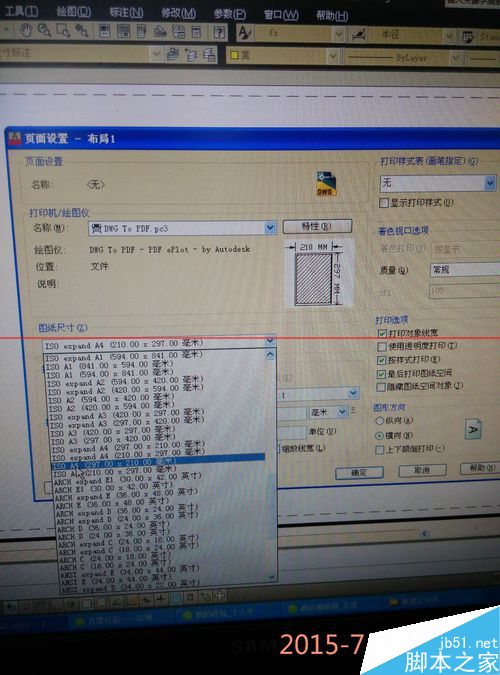Viewport: 500px width, 675px height.
Task: Toggle 最后打印图纸空间 checkbox
Action: [381, 374]
